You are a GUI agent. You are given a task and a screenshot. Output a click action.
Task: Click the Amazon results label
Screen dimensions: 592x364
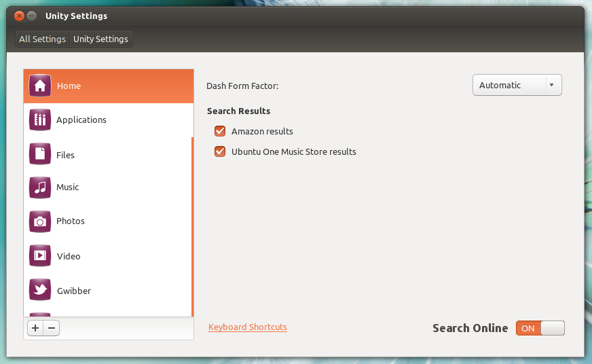[262, 131]
